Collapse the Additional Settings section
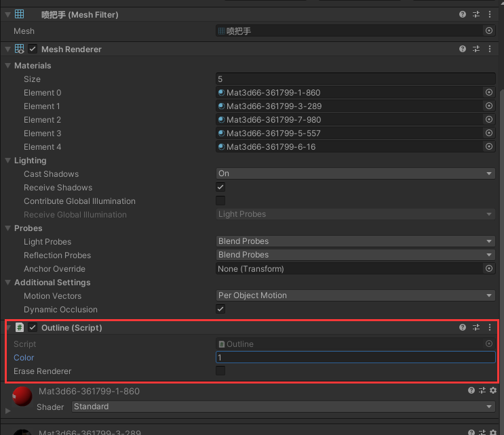Screen dimensions: 504x435 [x=8, y=282]
